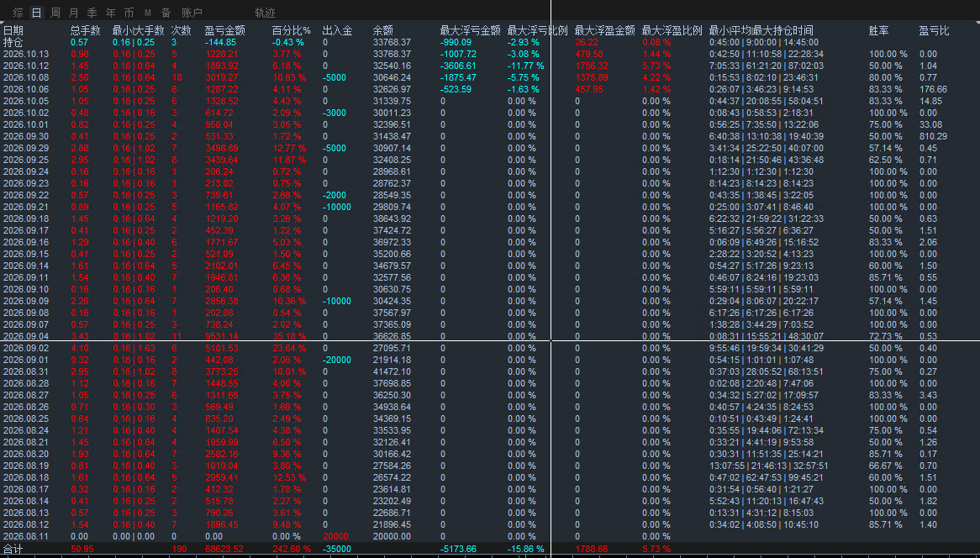The width and height of the screenshot is (980, 558).
Task: Click the floating loss value -3606.61
Action: point(458,66)
